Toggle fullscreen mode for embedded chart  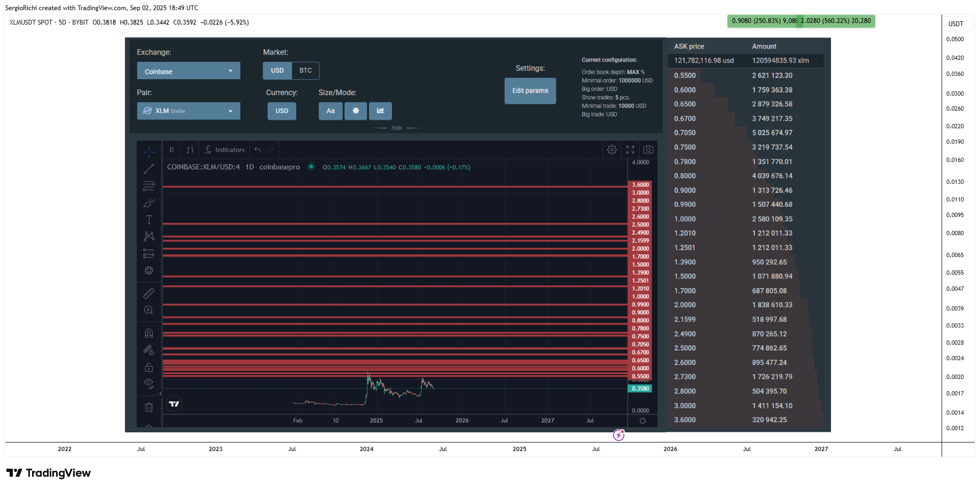pyautogui.click(x=630, y=150)
